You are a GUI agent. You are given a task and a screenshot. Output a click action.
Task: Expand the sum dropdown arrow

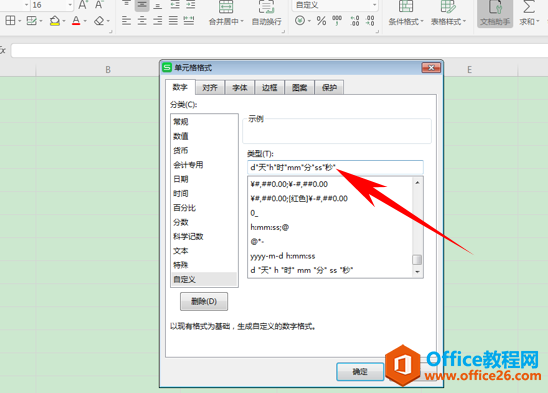pyautogui.click(x=538, y=22)
